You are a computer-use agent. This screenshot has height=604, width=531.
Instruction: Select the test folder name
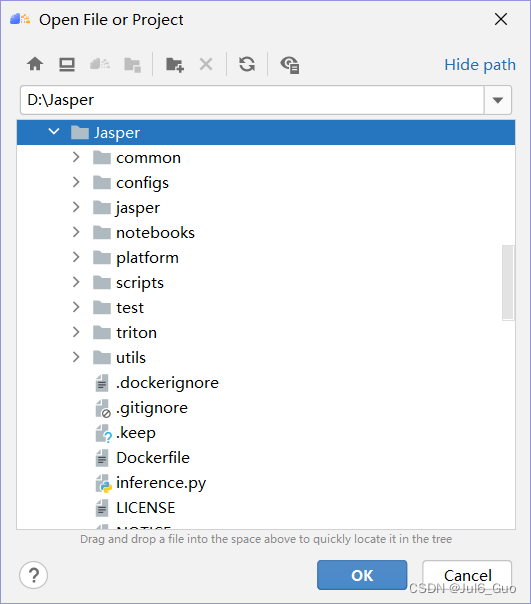(x=130, y=308)
